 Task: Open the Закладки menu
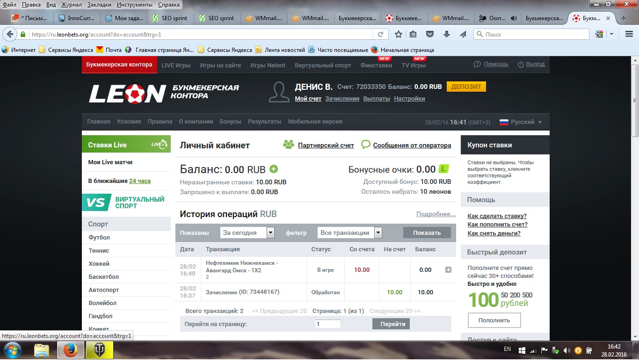coord(99,5)
